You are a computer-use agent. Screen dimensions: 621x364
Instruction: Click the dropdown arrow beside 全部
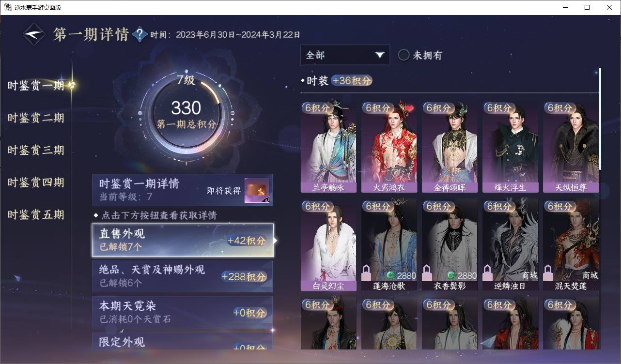[380, 55]
